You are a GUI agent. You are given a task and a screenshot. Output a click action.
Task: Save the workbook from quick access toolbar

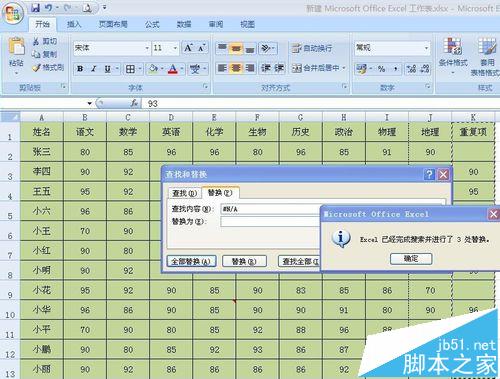[x=35, y=8]
